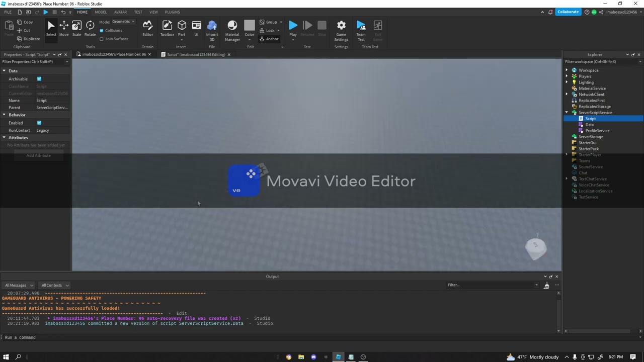Expand the Workspace tree node

point(567,70)
